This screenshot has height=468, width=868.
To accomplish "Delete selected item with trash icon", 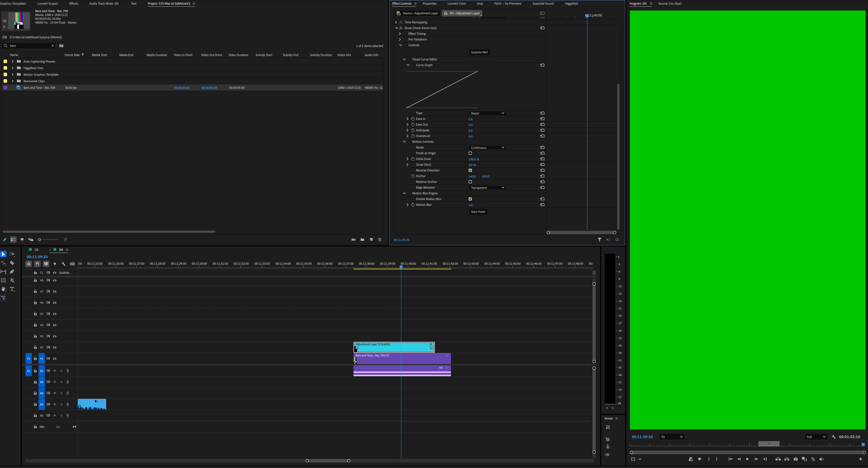I will pos(380,240).
